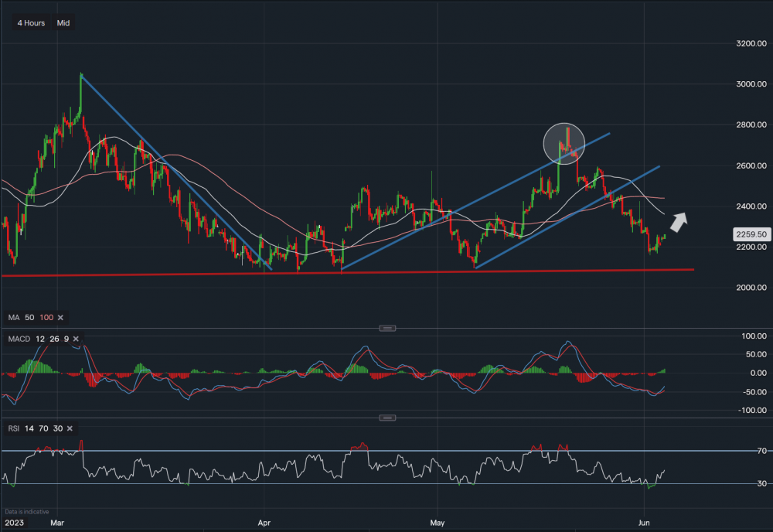Screen dimensions: 773x532
Task: Open the Mid price type dropdown
Action: pyautogui.click(x=63, y=23)
